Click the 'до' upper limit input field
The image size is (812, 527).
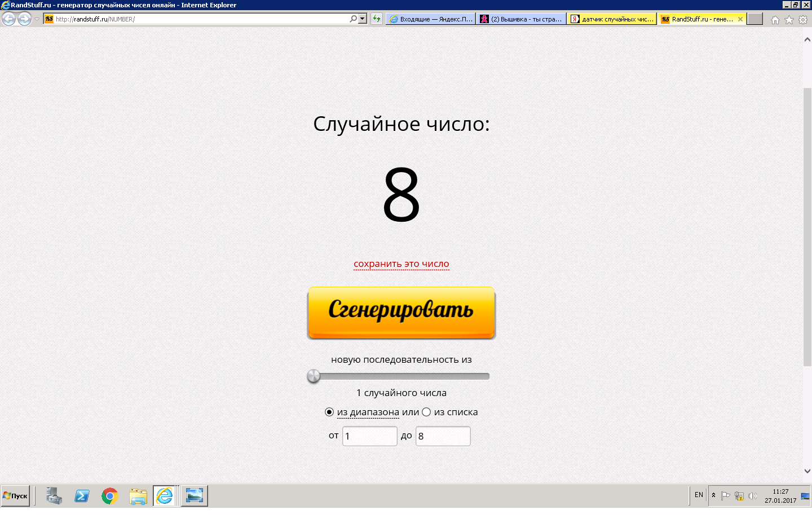[443, 436]
